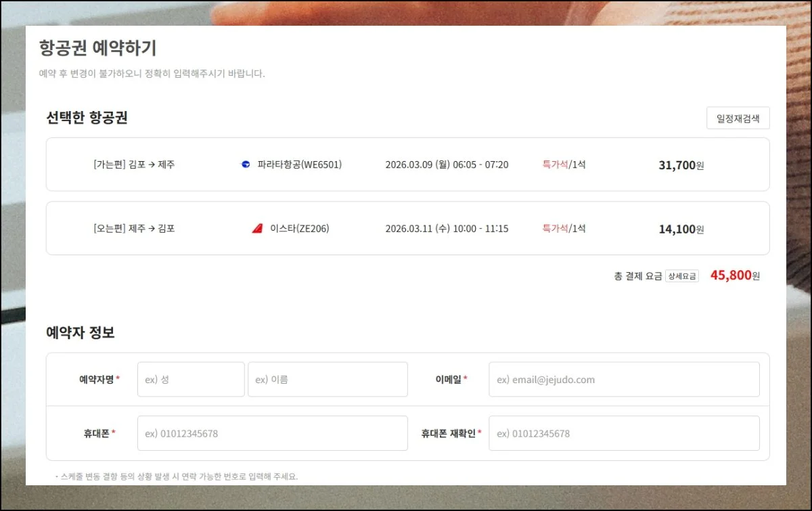Open the 상세요금 fare details
The height and width of the screenshot is (511, 812).
pyautogui.click(x=681, y=276)
